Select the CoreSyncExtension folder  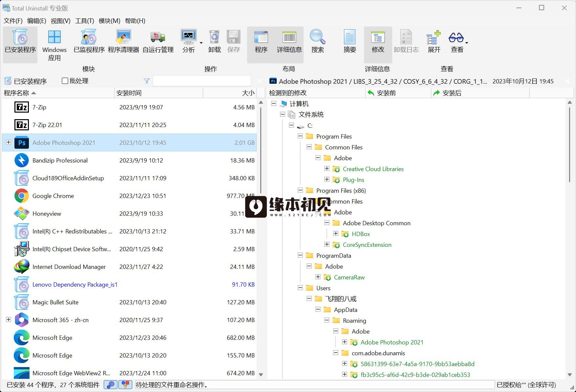[x=367, y=245]
